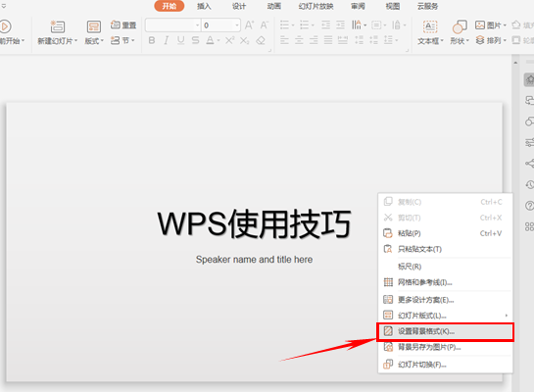Viewport: 534px width, 392px height.
Task: Insert a Text Box (文本框) icon
Action: tap(430, 26)
